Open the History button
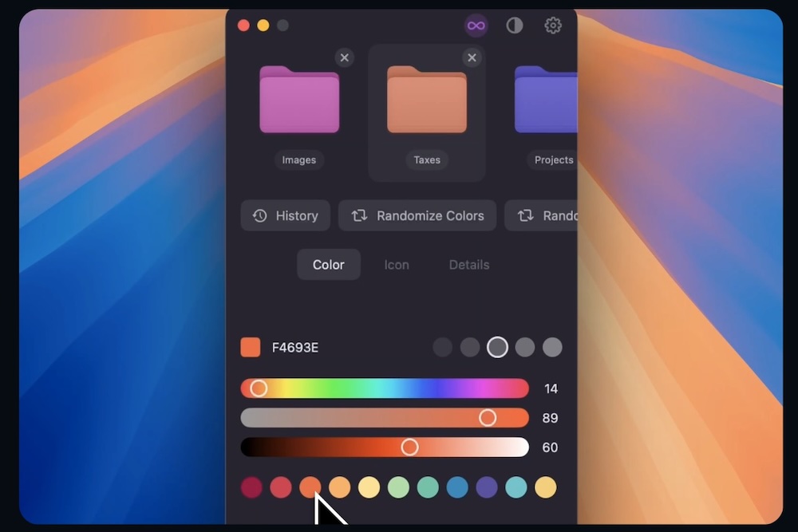798x532 pixels. click(x=286, y=215)
